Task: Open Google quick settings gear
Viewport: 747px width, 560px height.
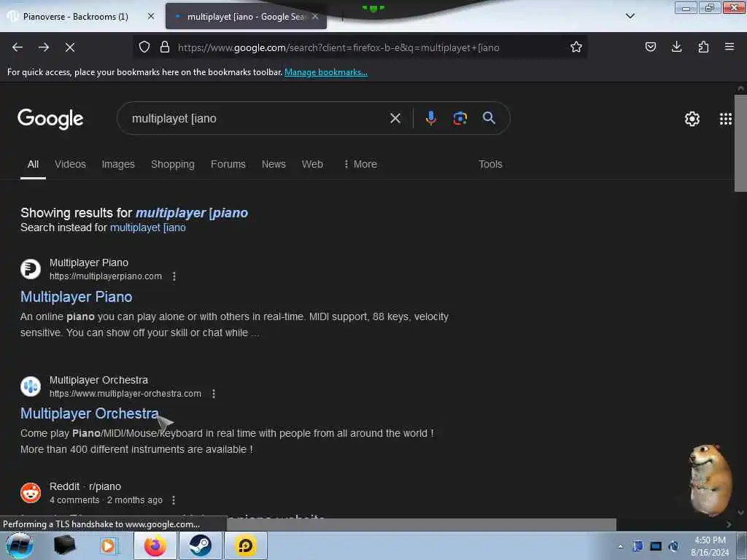Action: 692,119
